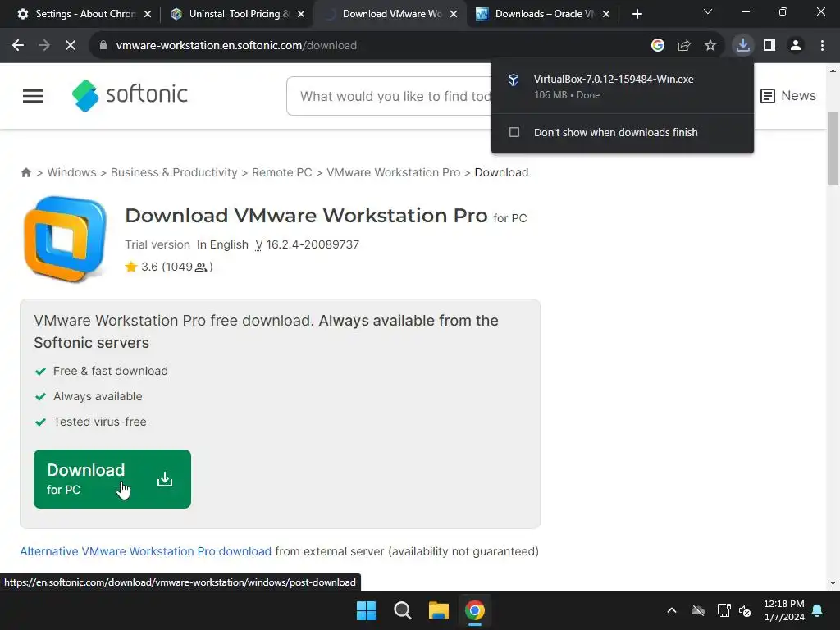Click the OneDrive cloud tray icon
This screenshot has width=840, height=630.
pyautogui.click(x=698, y=610)
